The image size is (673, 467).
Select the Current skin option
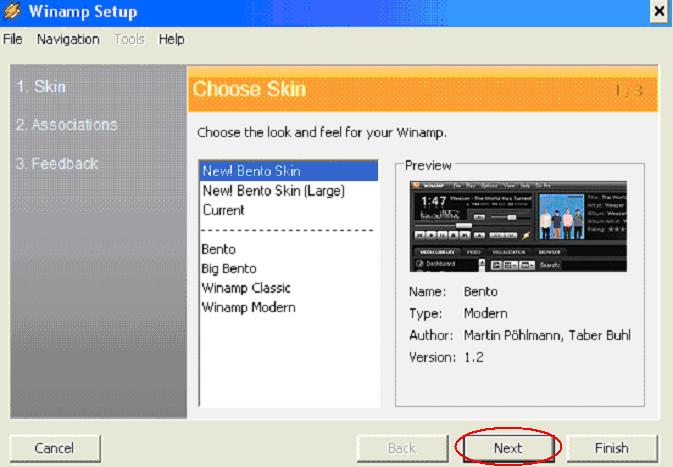(x=289, y=210)
